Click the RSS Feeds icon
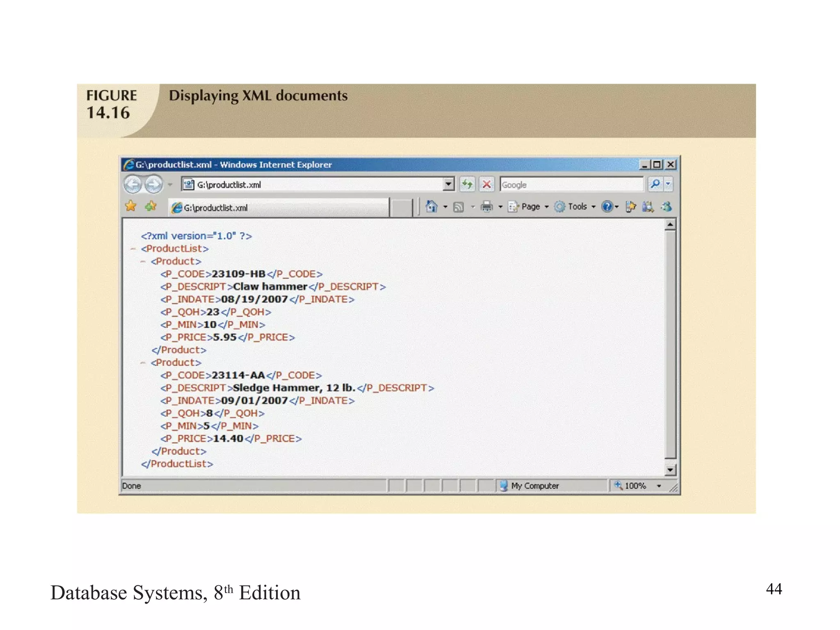 coord(459,207)
